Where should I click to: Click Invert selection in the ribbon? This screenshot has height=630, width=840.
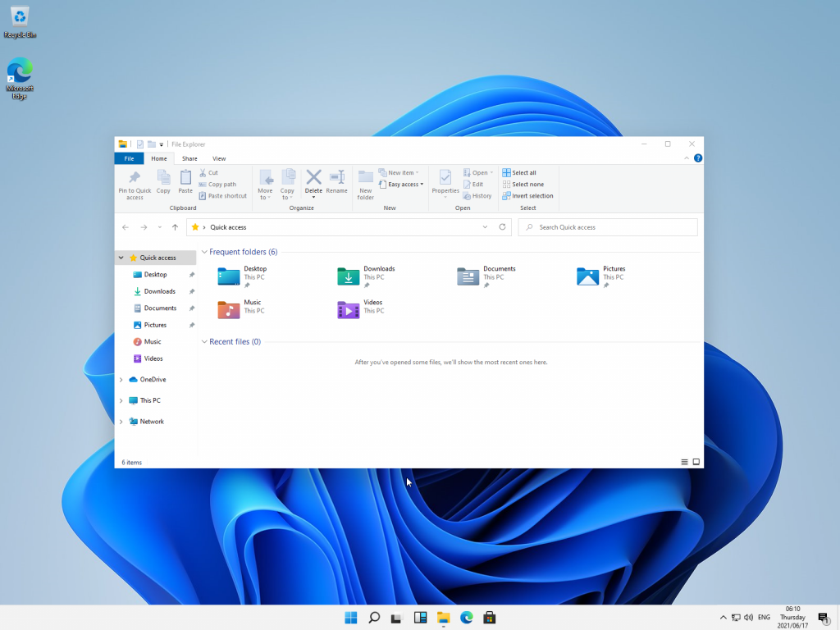[x=528, y=196]
